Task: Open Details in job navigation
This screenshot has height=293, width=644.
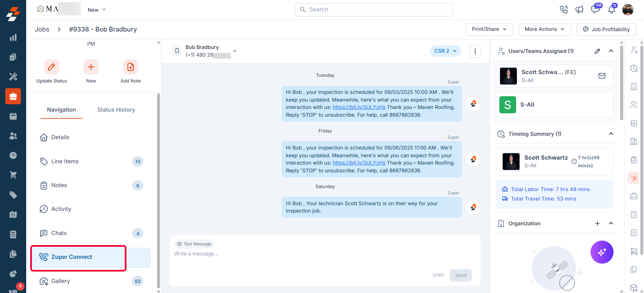Action: click(91, 137)
